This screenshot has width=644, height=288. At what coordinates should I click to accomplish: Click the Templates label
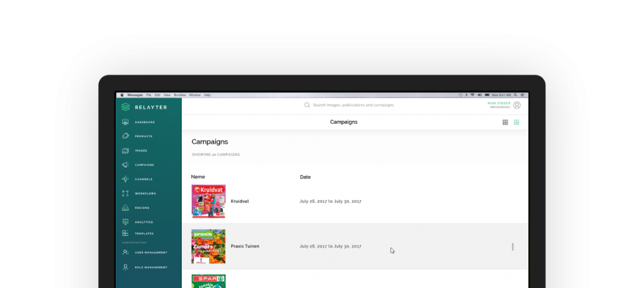(144, 234)
